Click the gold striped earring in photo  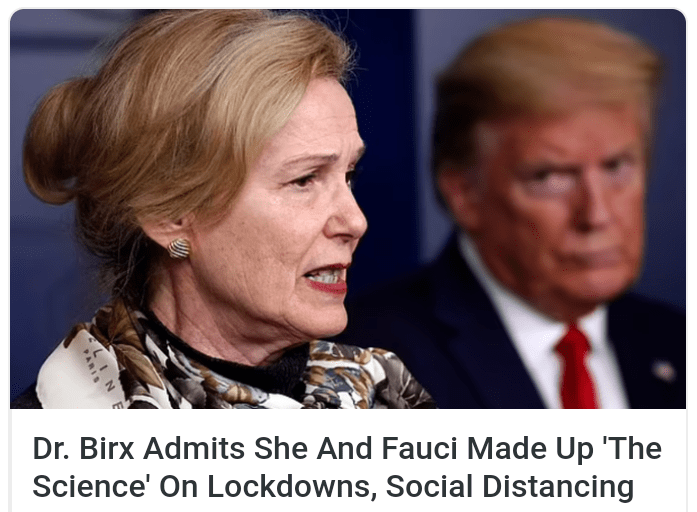(x=179, y=248)
